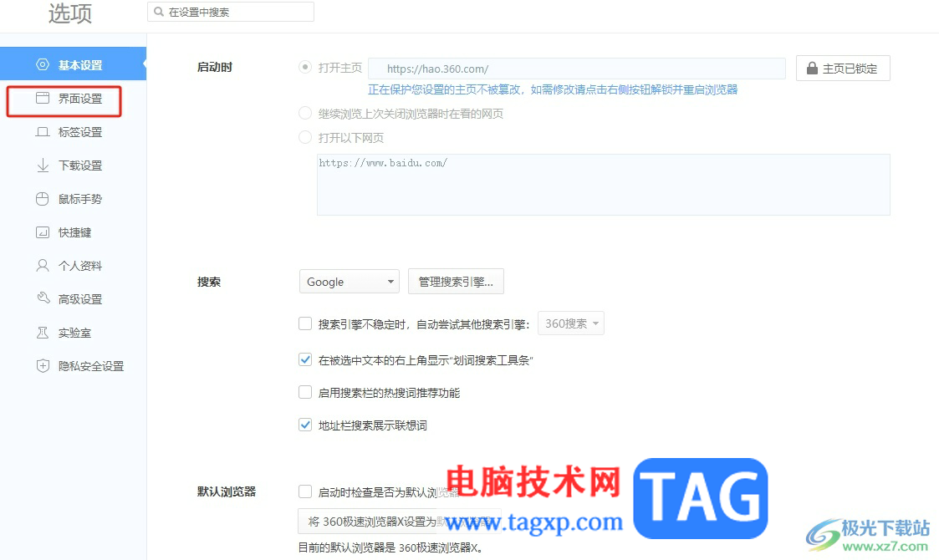Image resolution: width=939 pixels, height=560 pixels.
Task: Click the blue homepage protection notice text
Action: (x=552, y=89)
